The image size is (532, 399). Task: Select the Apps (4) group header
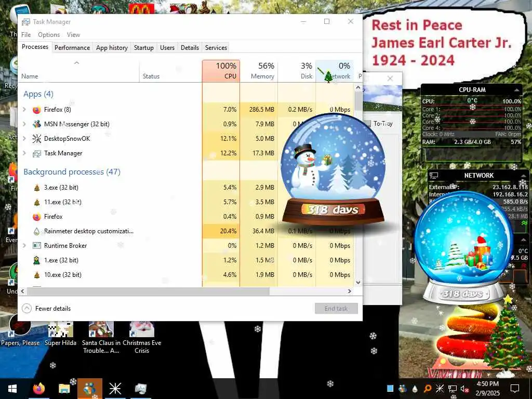(x=38, y=94)
